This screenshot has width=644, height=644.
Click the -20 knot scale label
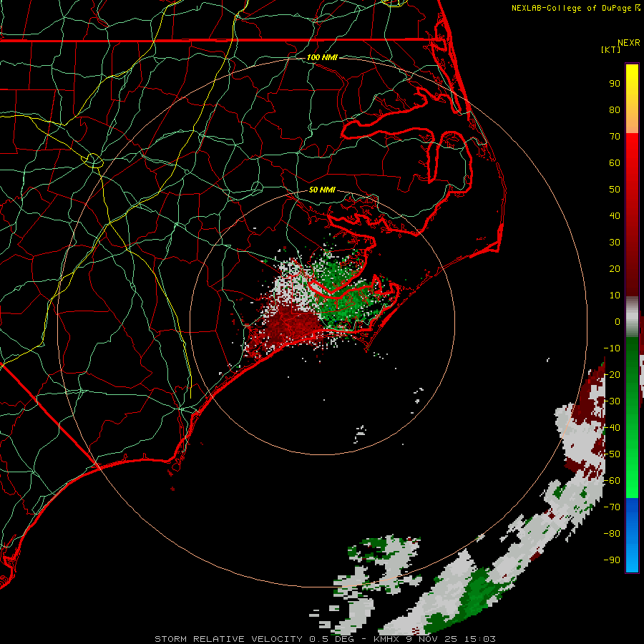click(612, 375)
